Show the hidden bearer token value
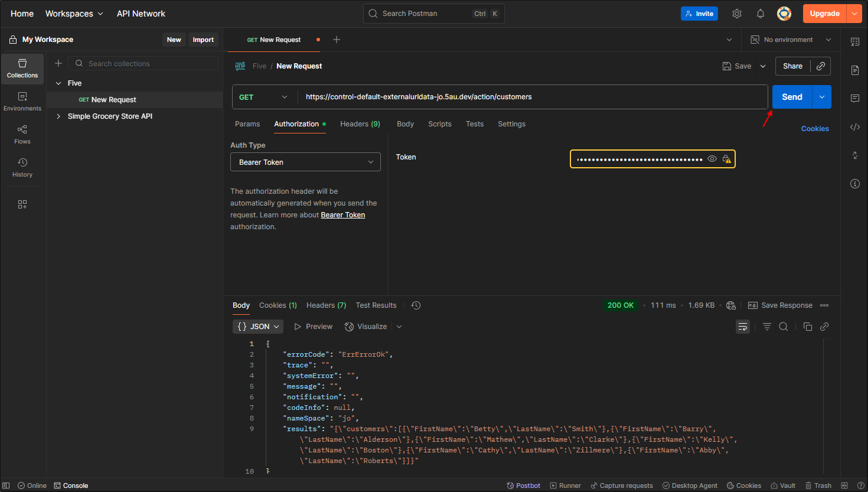 coord(712,159)
